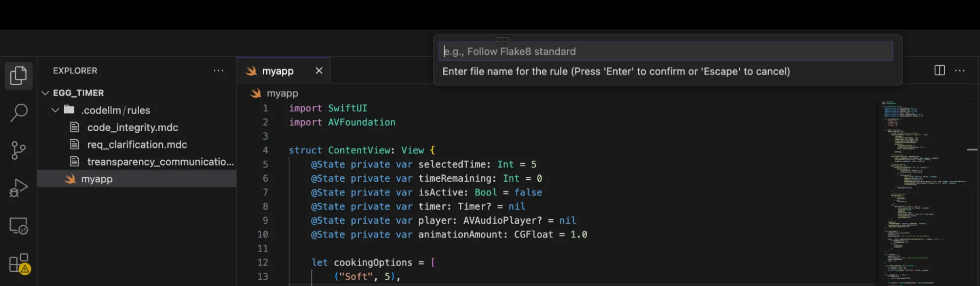Click the Split Editor icon

(x=939, y=71)
